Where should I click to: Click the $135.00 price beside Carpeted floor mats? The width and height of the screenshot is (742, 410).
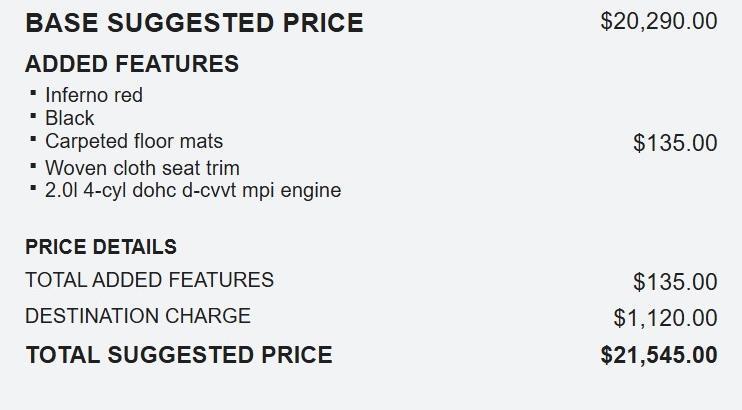(x=675, y=143)
